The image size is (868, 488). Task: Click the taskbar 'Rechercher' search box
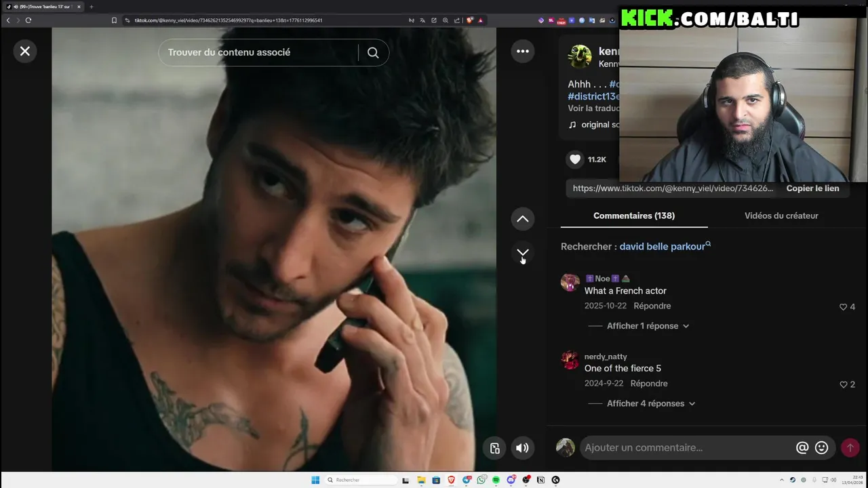click(361, 480)
